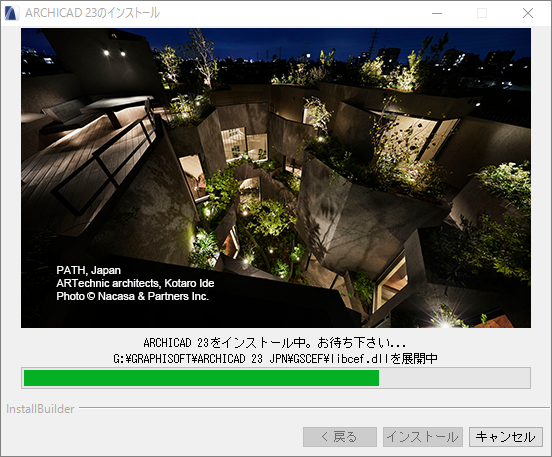Minimize the installer window
Screen dimensions: 552x457
pos(437,13)
